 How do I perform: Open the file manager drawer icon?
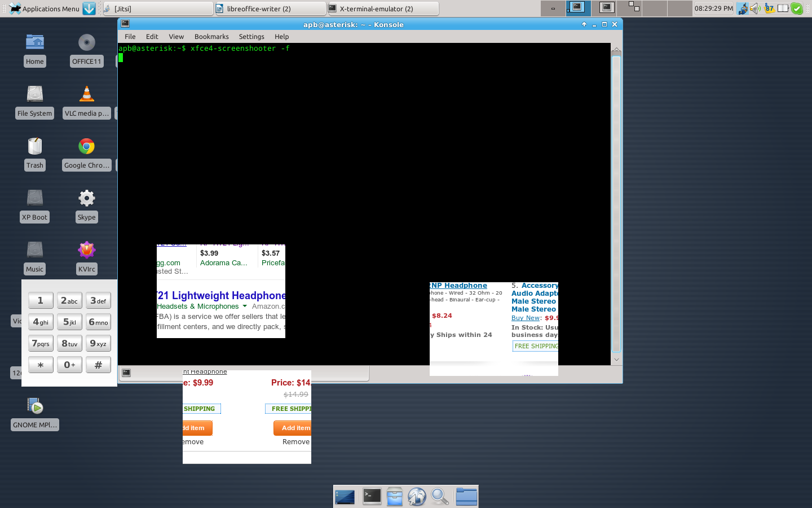pos(394,497)
